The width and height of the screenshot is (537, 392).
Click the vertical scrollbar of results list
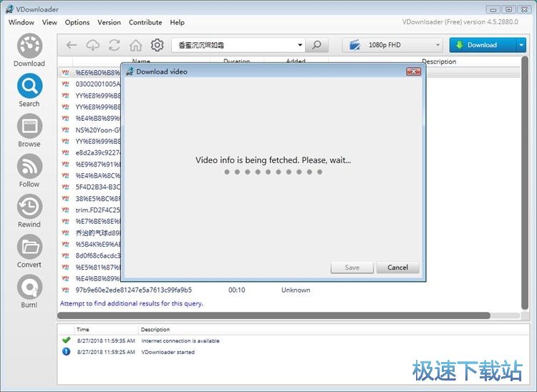524,183
